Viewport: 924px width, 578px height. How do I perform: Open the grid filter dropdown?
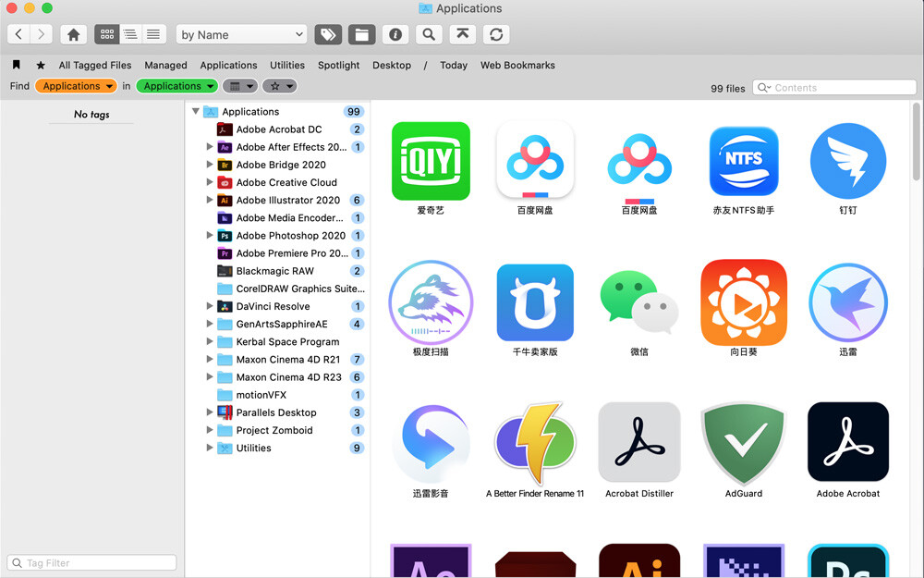[240, 86]
